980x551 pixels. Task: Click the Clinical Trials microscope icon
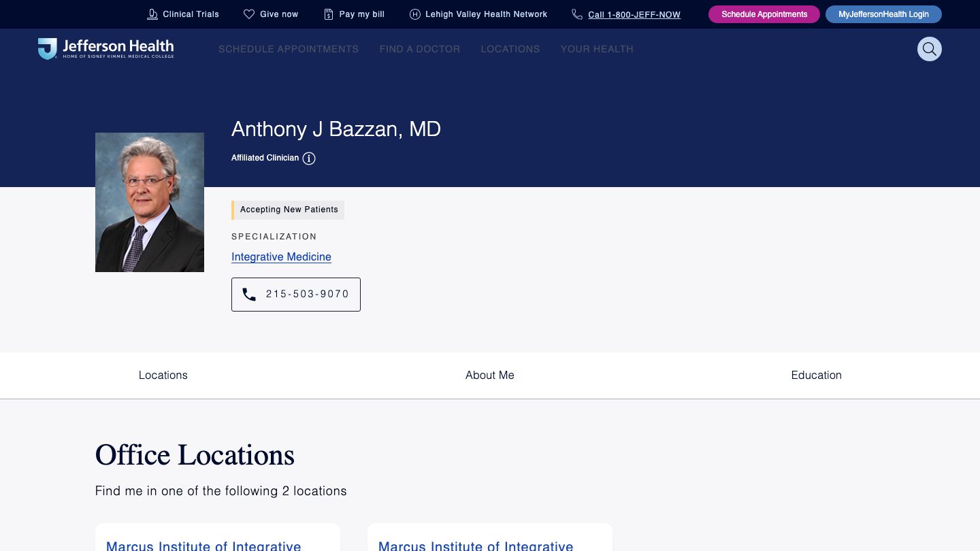(152, 14)
